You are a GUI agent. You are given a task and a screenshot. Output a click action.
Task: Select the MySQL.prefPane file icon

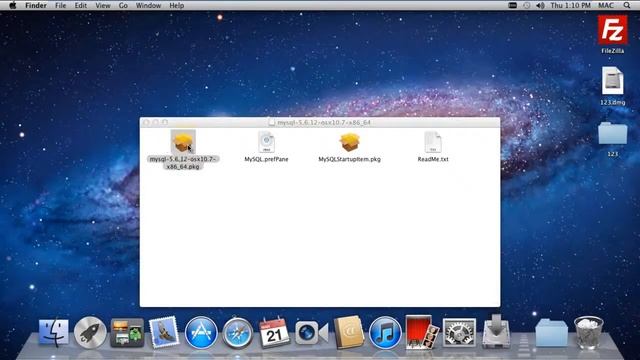click(x=266, y=142)
